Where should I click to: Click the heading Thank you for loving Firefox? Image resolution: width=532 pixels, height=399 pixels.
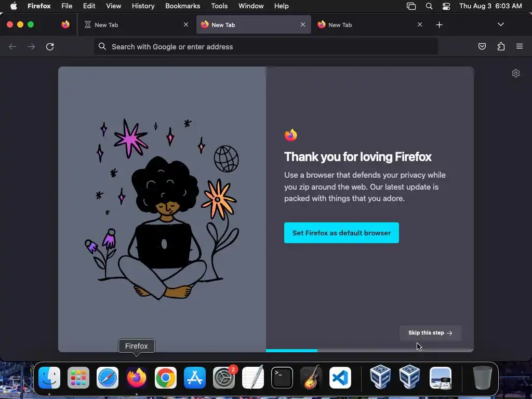point(358,157)
